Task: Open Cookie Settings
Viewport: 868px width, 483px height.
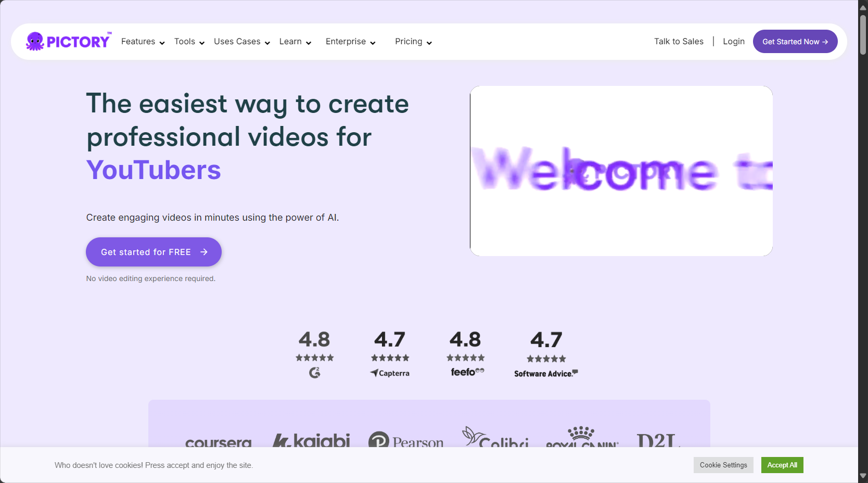Action: [723, 465]
